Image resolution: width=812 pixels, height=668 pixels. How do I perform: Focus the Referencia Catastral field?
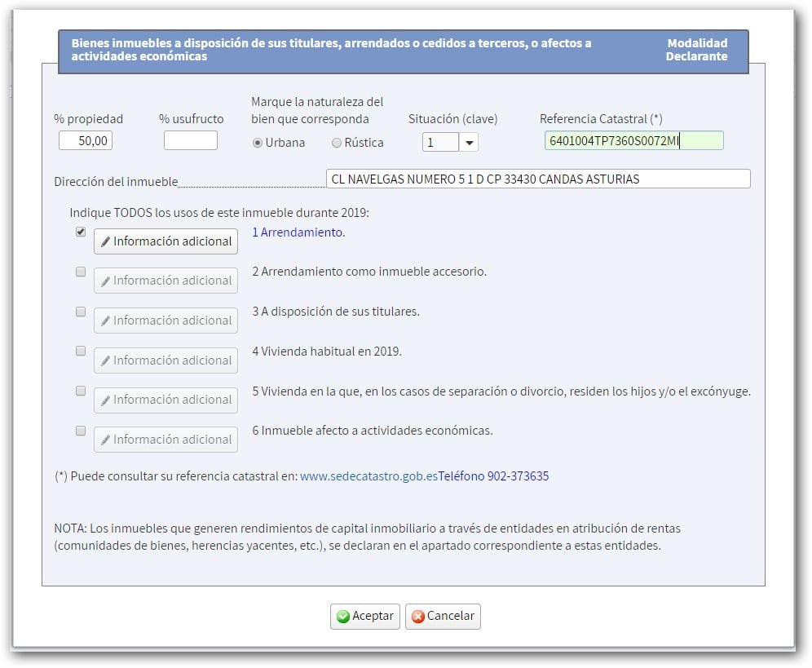tap(633, 140)
